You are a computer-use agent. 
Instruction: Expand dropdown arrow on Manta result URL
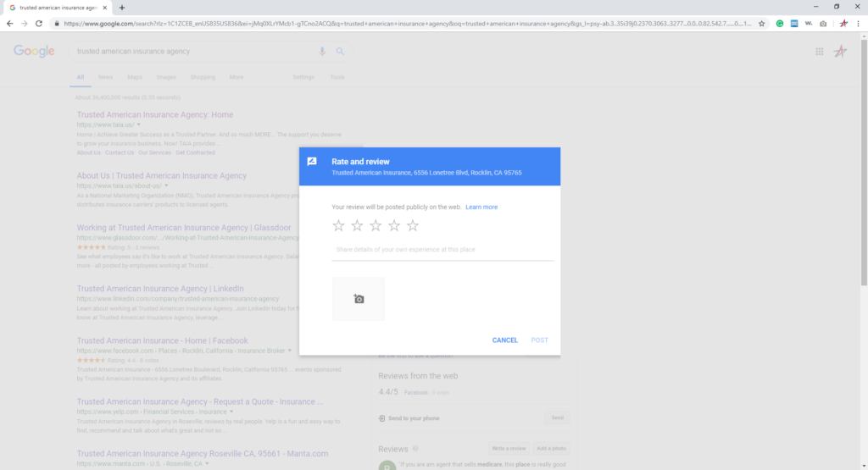(207, 464)
